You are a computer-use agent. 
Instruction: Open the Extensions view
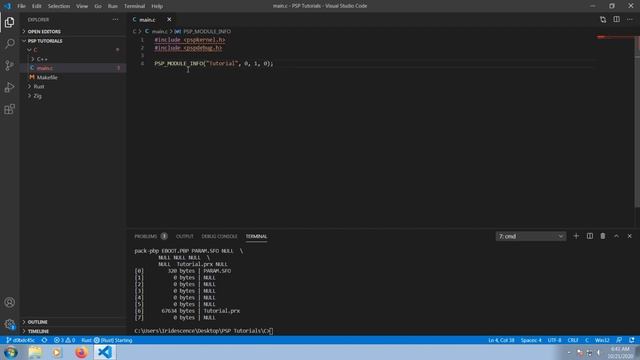click(x=9, y=109)
